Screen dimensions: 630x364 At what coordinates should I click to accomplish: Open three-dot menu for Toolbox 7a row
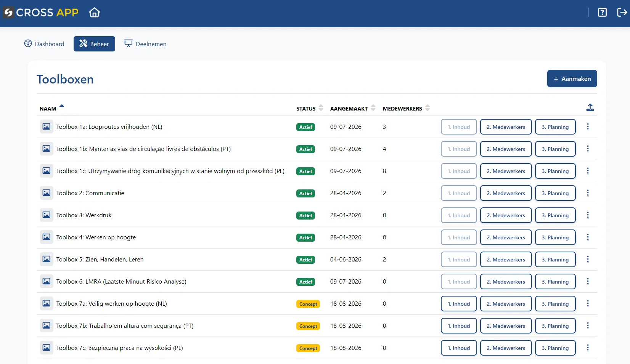588,303
